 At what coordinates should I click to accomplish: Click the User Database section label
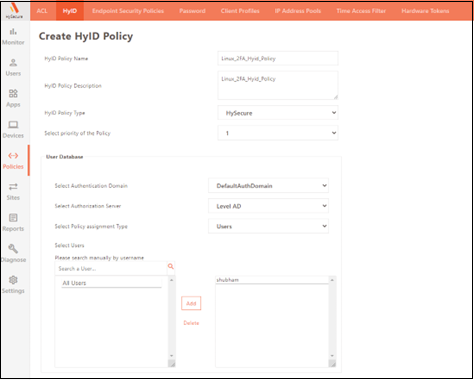tap(64, 157)
